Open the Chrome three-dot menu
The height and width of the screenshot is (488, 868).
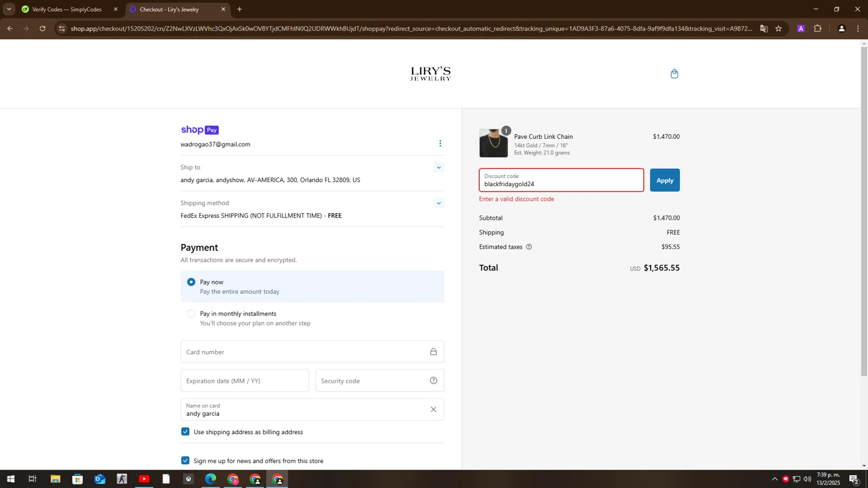(858, 28)
